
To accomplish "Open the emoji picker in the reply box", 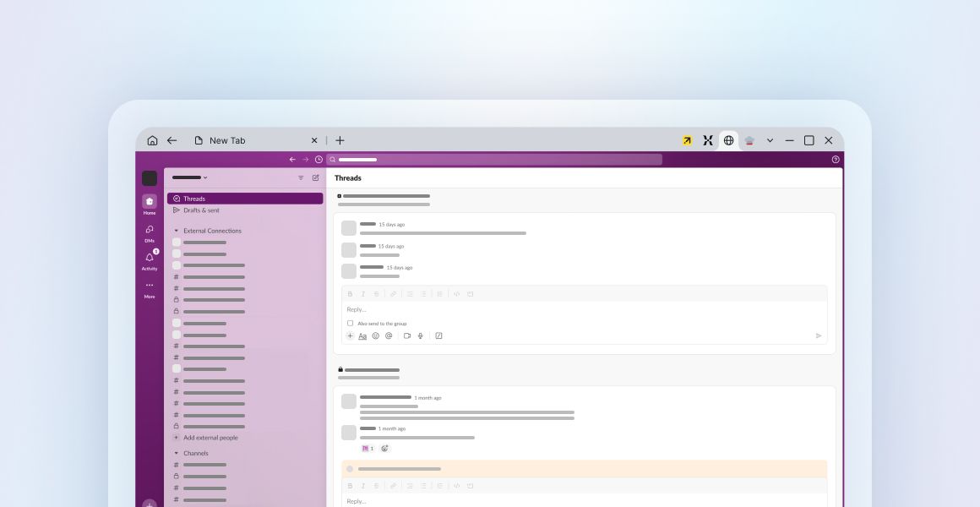I will coord(376,335).
